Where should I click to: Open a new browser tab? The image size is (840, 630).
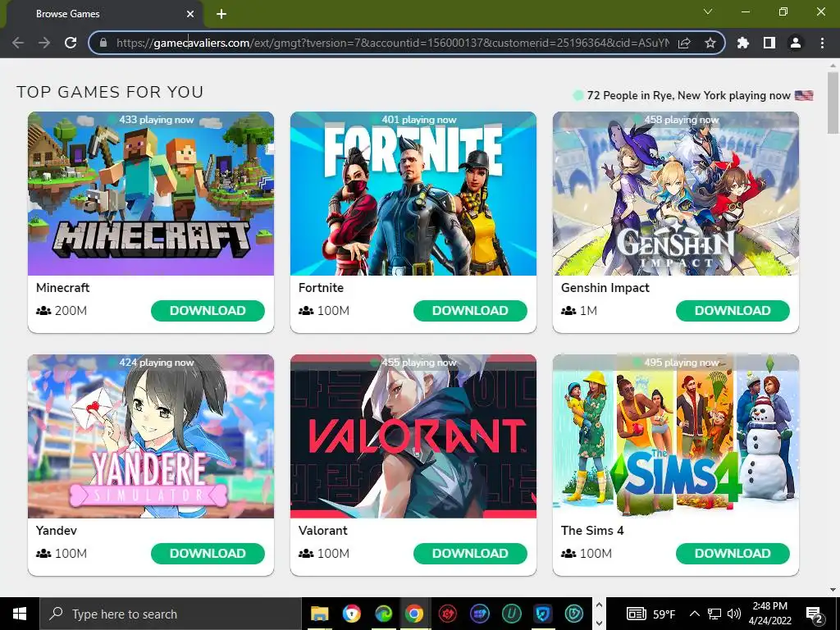[x=221, y=14]
